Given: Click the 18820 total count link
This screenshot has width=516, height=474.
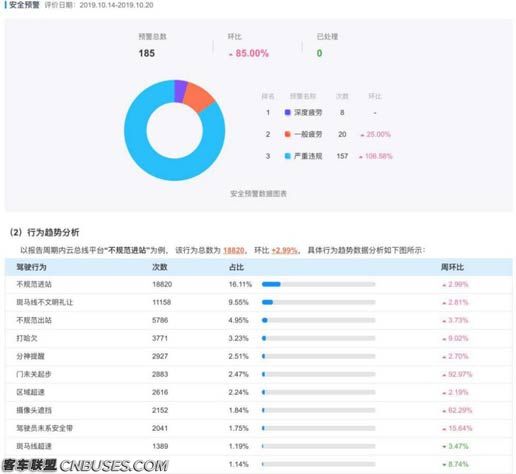Looking at the screenshot, I should coord(234,250).
